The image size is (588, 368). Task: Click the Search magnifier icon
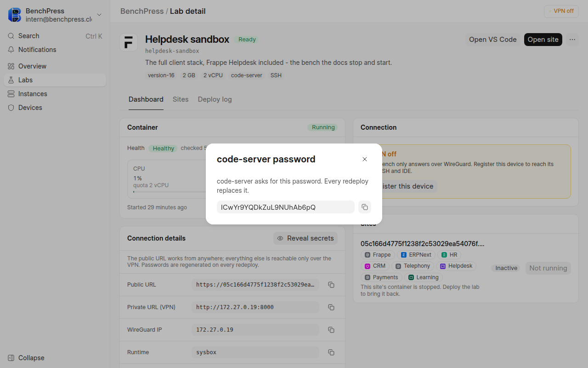pos(11,36)
